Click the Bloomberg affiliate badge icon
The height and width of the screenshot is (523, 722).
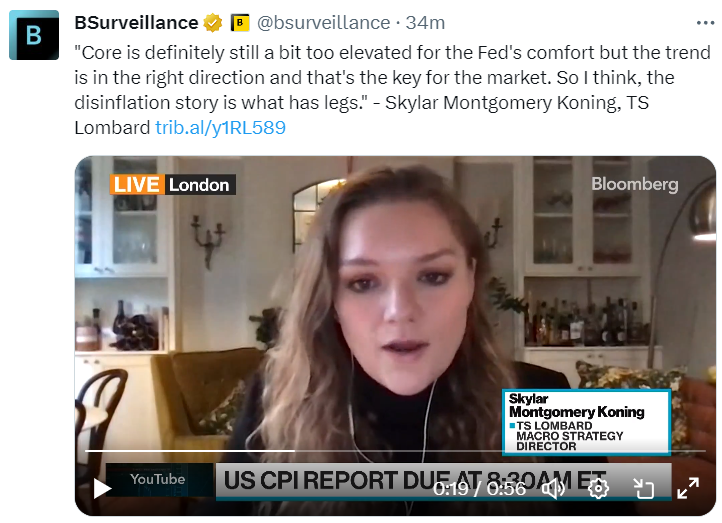click(240, 23)
